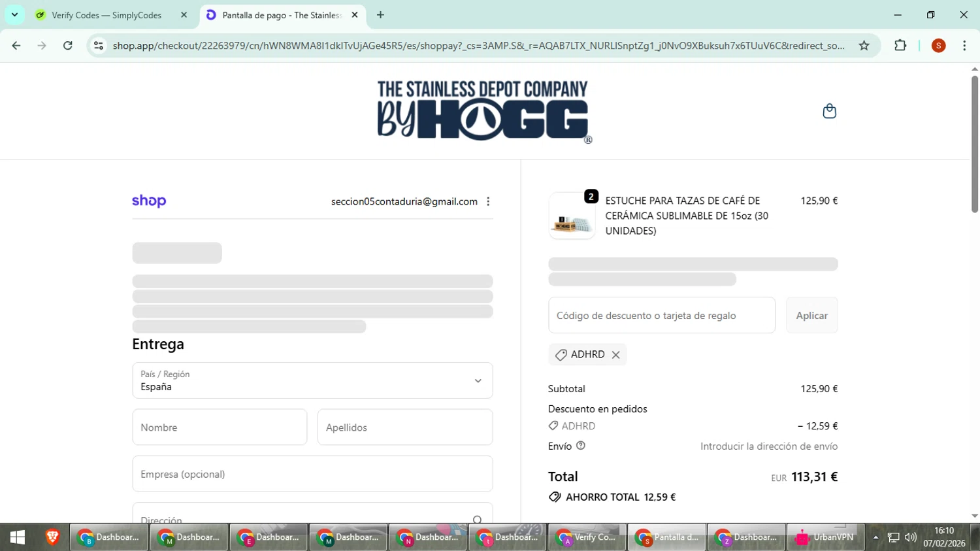
Task: Click the discount amount − 12,59 €
Action: coord(818,426)
